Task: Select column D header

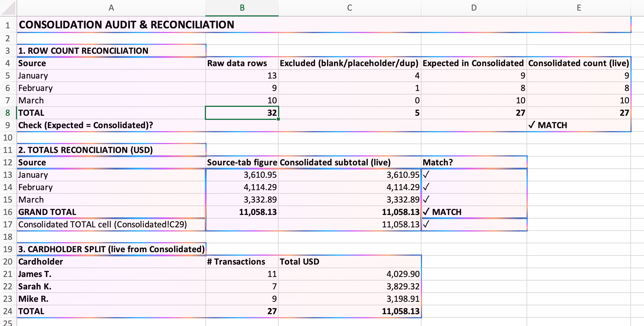Action: (474, 8)
